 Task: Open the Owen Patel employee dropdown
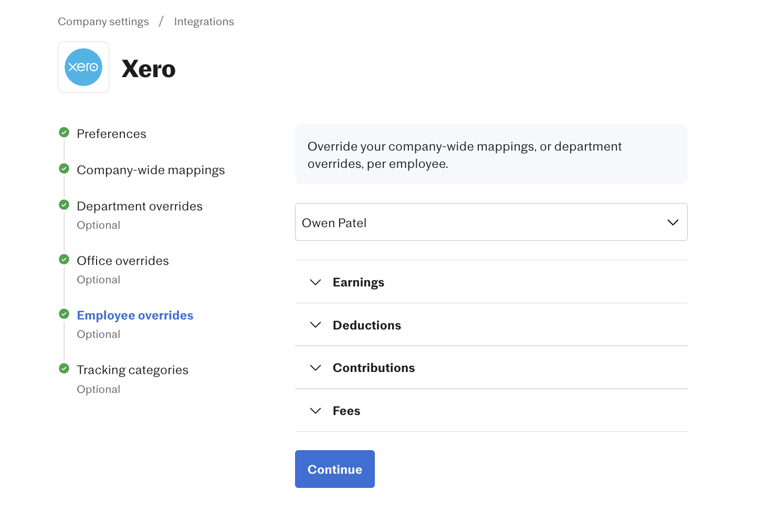coord(491,222)
